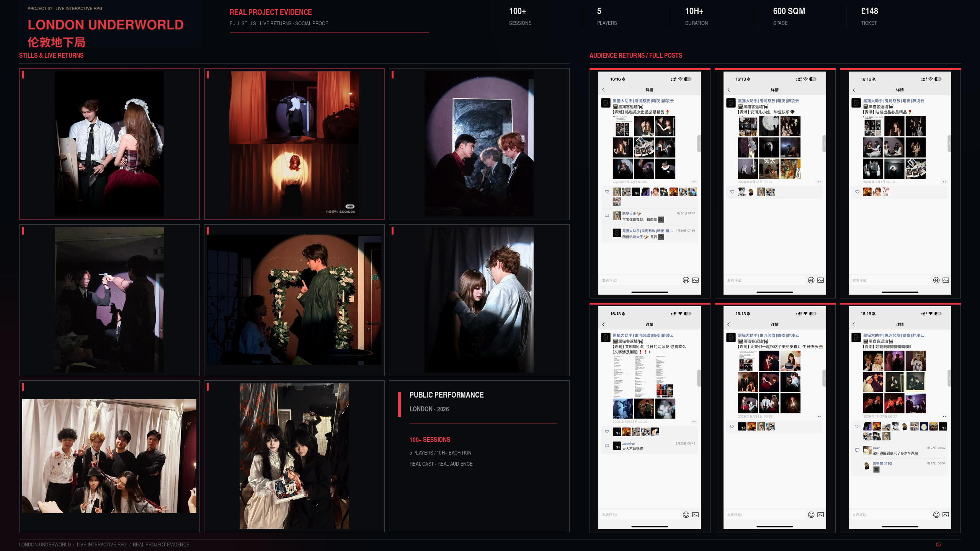Click the PUBLIC PERFORMANCE heading

[x=446, y=395]
